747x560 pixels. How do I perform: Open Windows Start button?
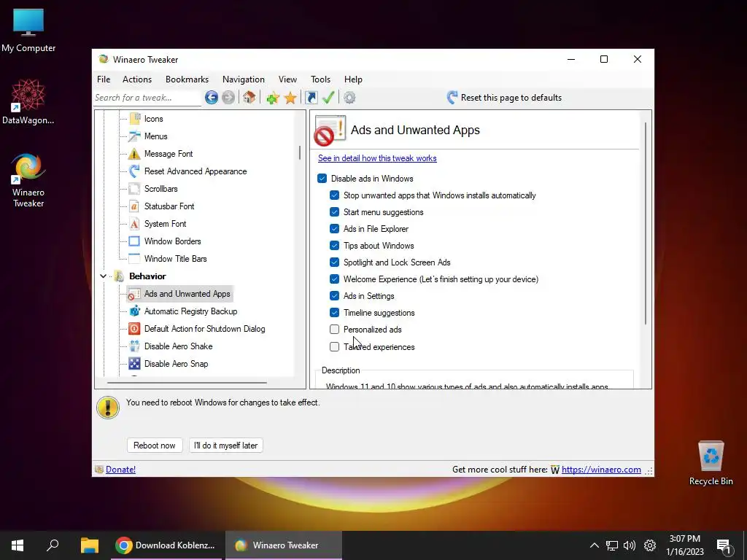[x=18, y=545]
